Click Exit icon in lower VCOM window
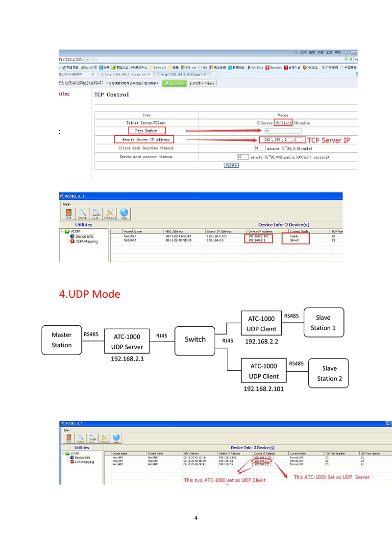The height and width of the screenshot is (554, 392). [x=69, y=438]
